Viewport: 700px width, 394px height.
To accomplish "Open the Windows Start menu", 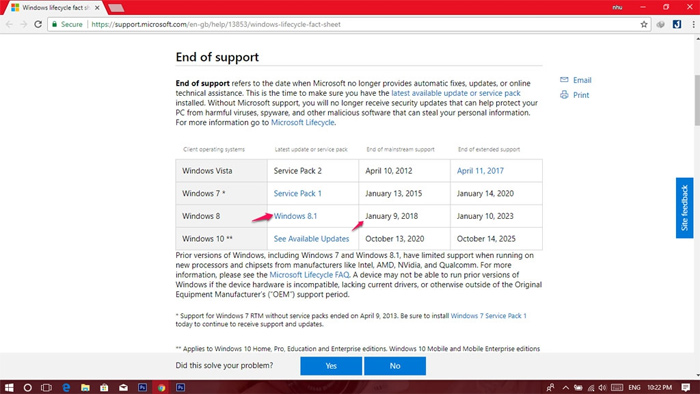I will [8, 387].
